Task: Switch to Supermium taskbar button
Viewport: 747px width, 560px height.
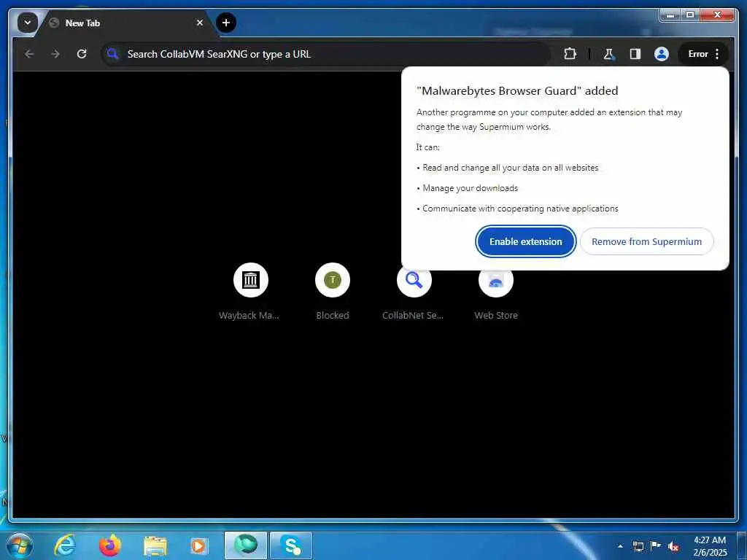Action: pyautogui.click(x=246, y=545)
